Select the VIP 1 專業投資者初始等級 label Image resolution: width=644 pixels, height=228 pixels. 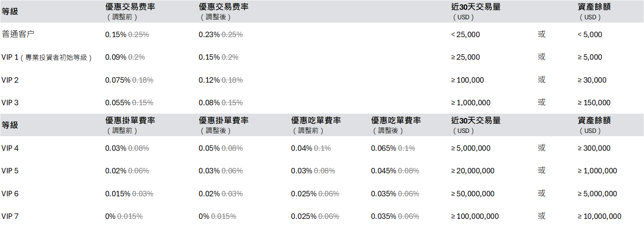coord(47,57)
